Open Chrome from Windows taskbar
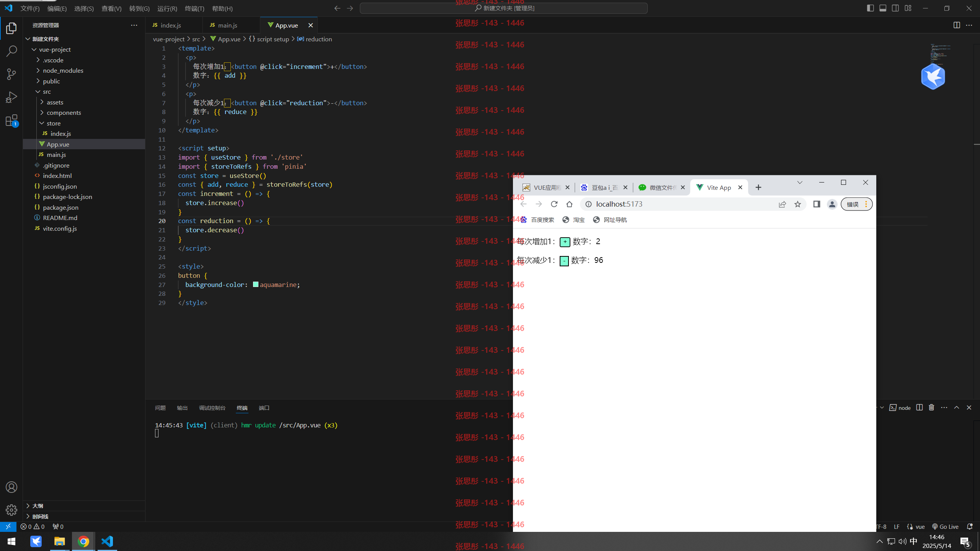980x551 pixels. 83,541
